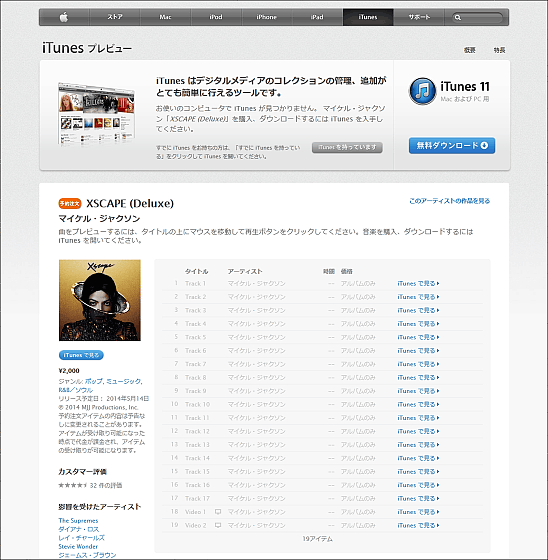This screenshot has height=560, width=548.
Task: Click the タイトル column header
Action: point(196,271)
